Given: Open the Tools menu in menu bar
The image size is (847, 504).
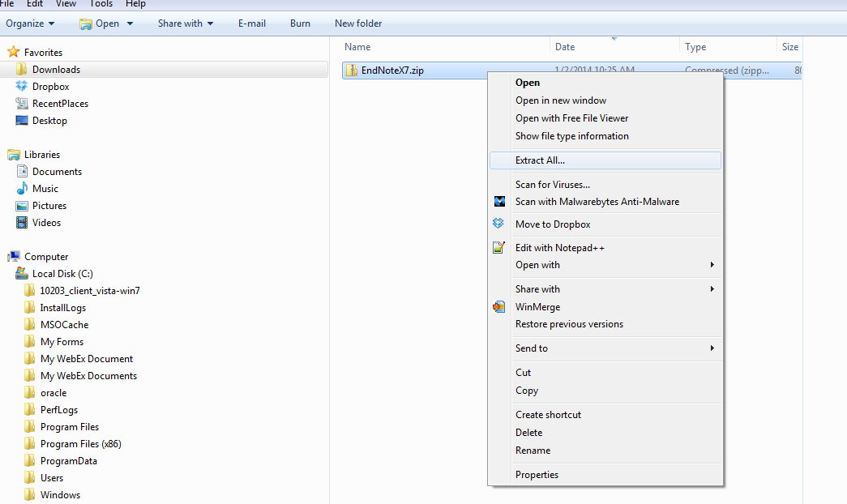Looking at the screenshot, I should pyautogui.click(x=101, y=4).
